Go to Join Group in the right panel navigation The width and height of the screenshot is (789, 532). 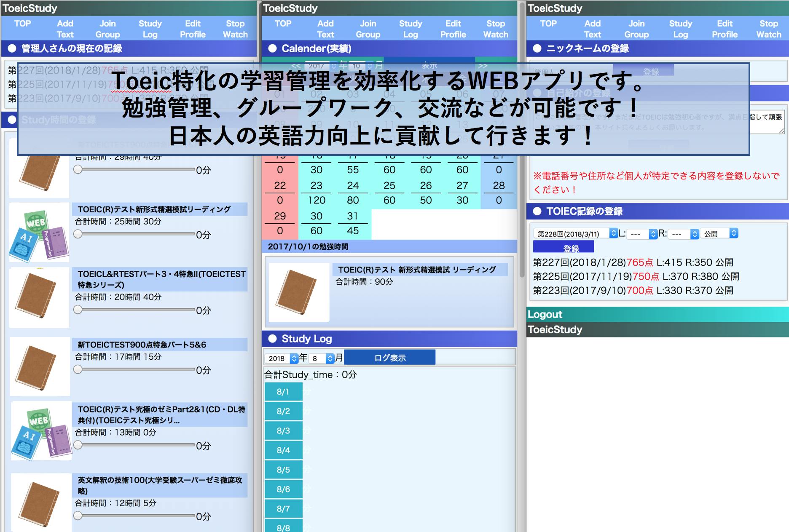(x=636, y=29)
